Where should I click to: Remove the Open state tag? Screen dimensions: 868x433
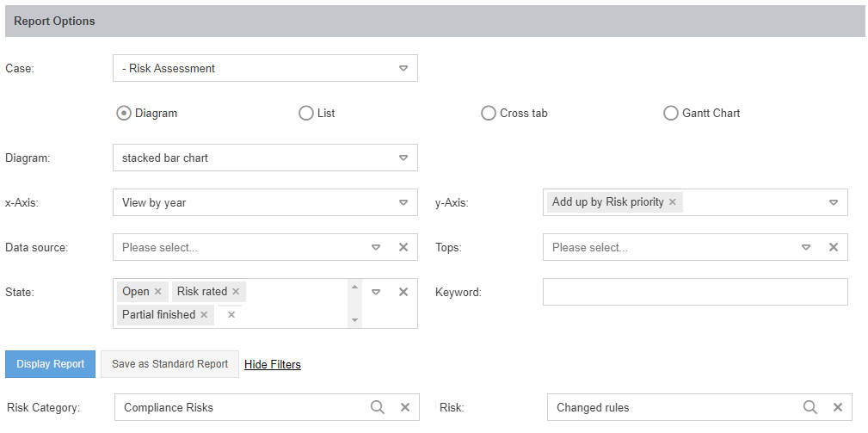[157, 292]
